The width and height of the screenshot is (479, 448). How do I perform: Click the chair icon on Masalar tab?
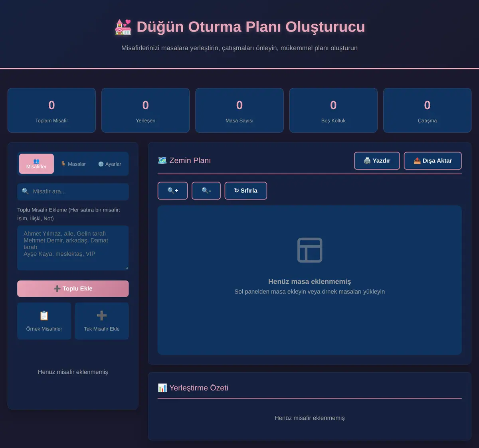tap(63, 164)
